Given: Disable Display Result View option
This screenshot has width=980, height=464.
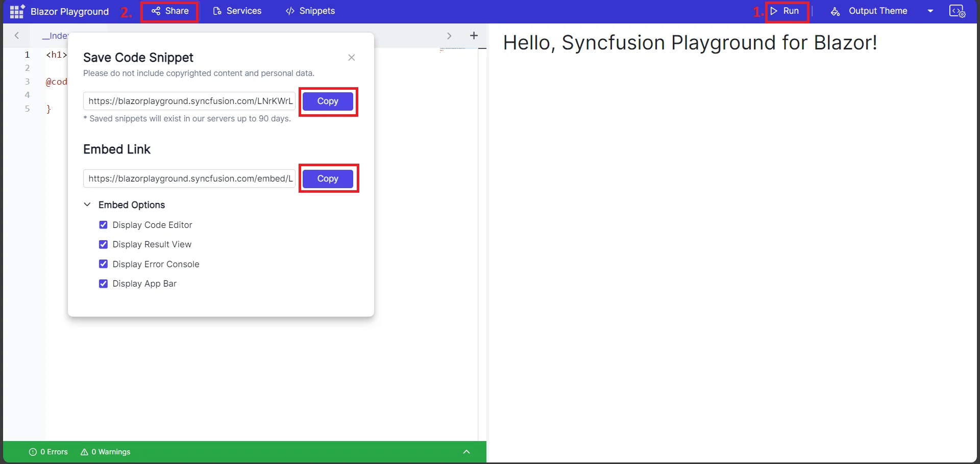Looking at the screenshot, I should tap(104, 244).
